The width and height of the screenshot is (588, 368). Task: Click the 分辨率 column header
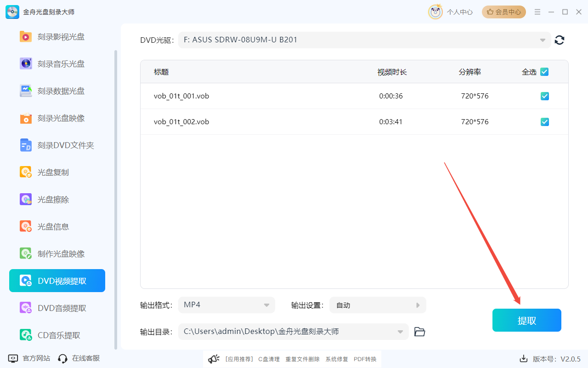point(469,72)
